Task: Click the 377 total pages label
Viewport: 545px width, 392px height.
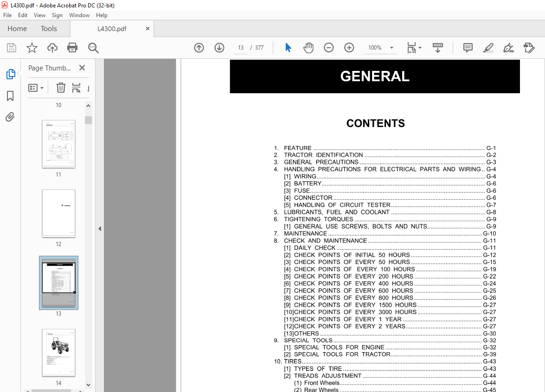Action: point(259,48)
